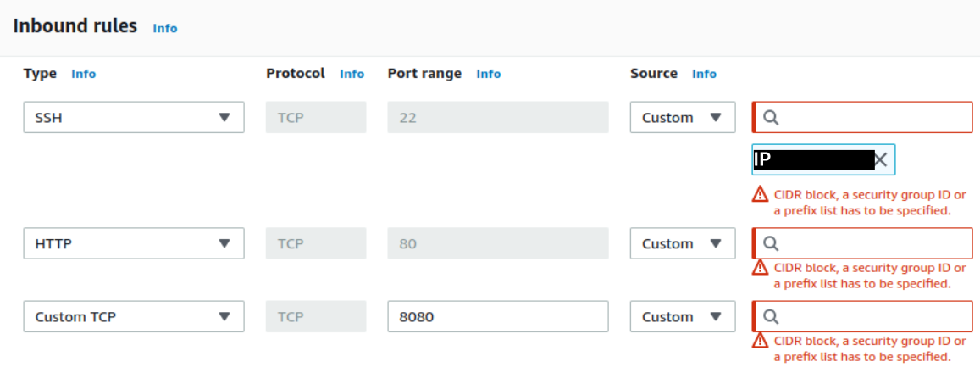Click the 8080 port range field

[498, 317]
